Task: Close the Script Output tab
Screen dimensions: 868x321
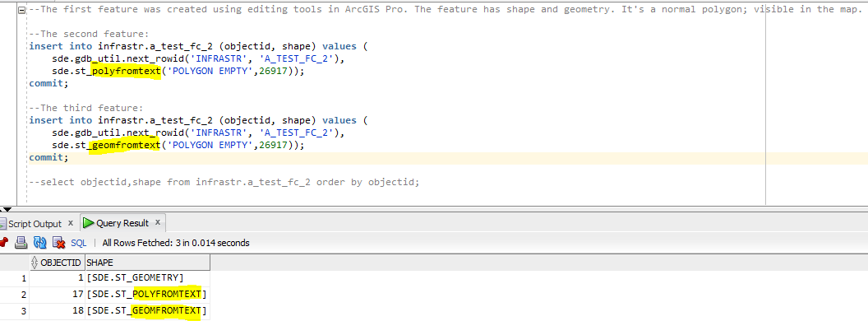Action: [71, 223]
